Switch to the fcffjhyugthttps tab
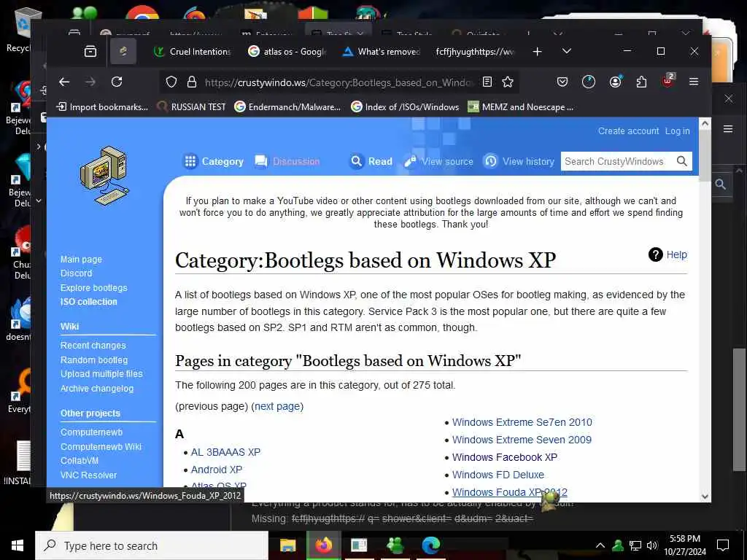The height and width of the screenshot is (560, 747). tap(476, 52)
